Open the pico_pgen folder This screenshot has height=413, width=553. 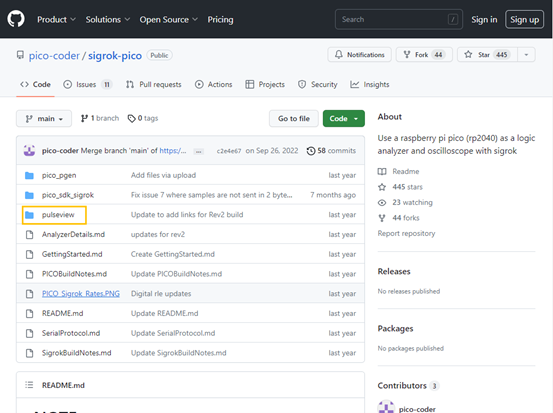tap(59, 175)
